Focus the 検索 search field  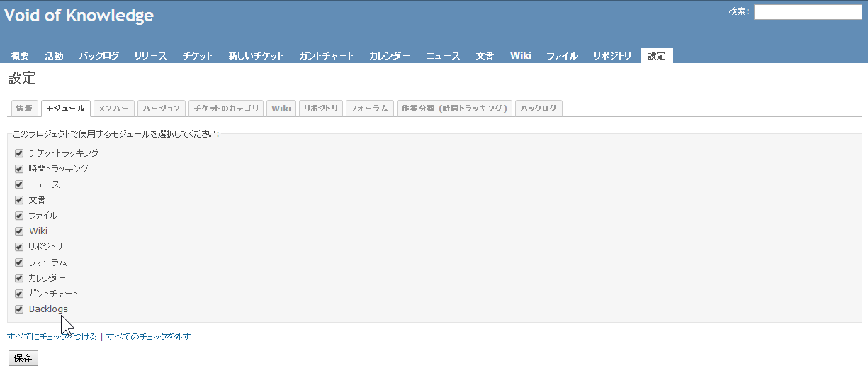pos(808,12)
